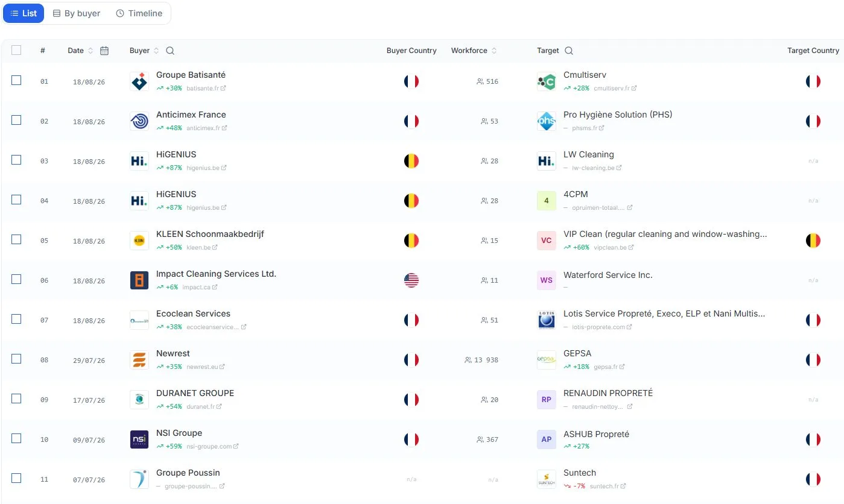Click the Anticimex France logo icon
The width and height of the screenshot is (844, 504).
[139, 121]
